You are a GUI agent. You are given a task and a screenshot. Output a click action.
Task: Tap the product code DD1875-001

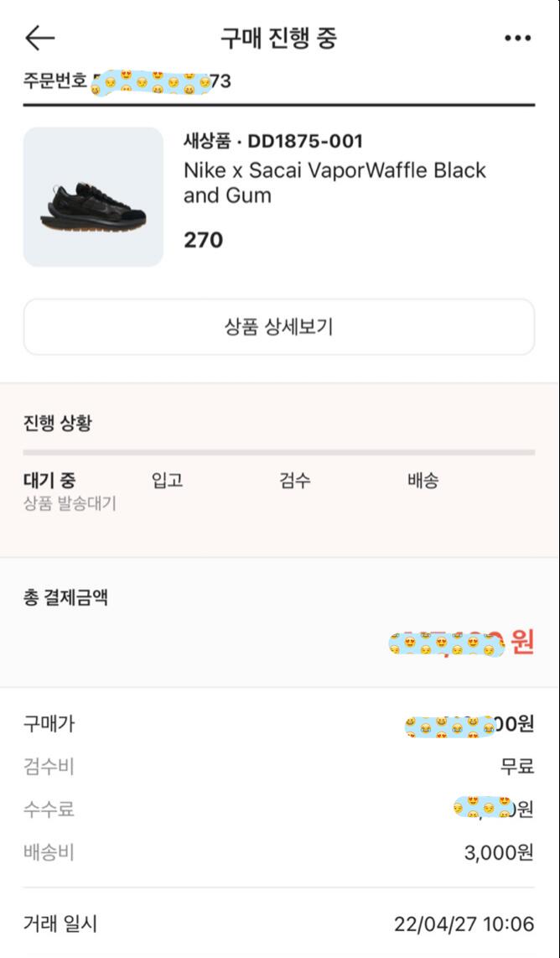click(x=305, y=141)
